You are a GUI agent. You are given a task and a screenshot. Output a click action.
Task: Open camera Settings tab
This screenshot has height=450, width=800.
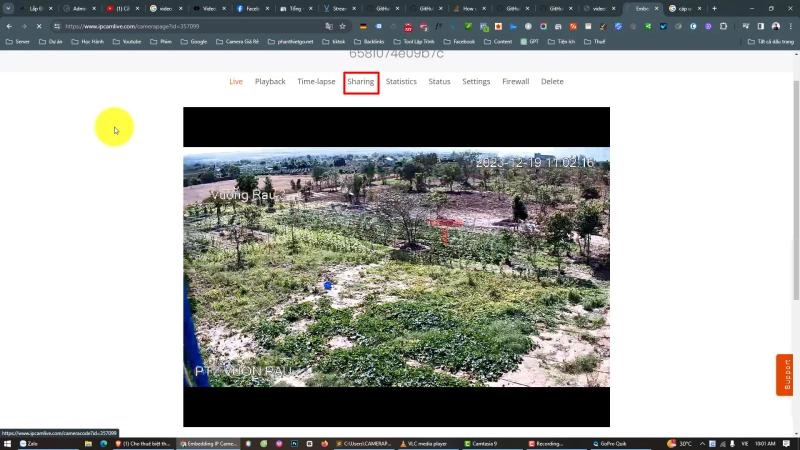476,82
